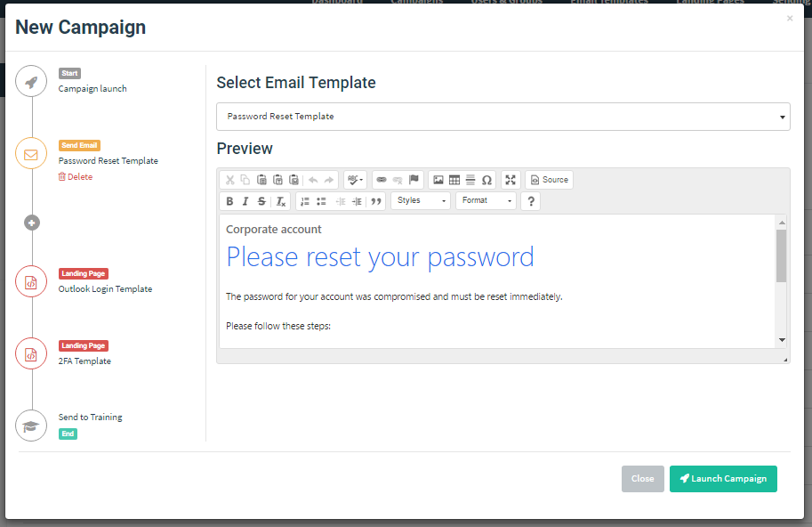Insert a table using the Table icon
The width and height of the screenshot is (812, 527).
[x=454, y=180]
